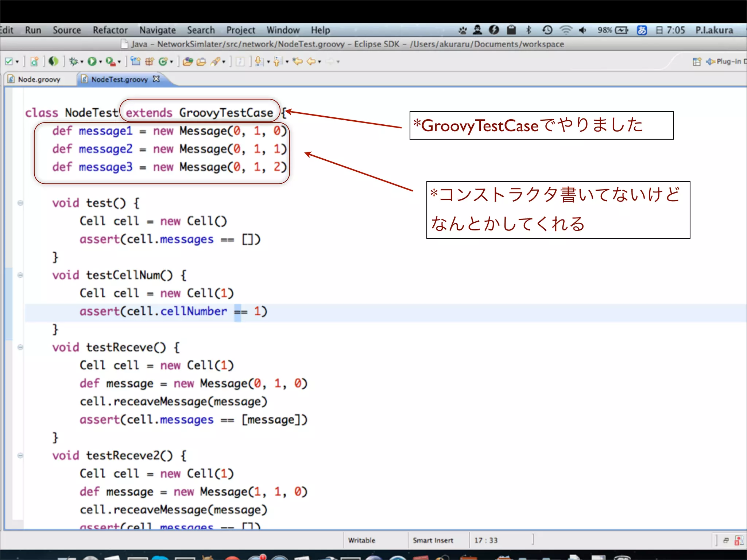The image size is (747, 560).
Task: Jump to Previous Annotation with up arrow icon
Action: [278, 62]
